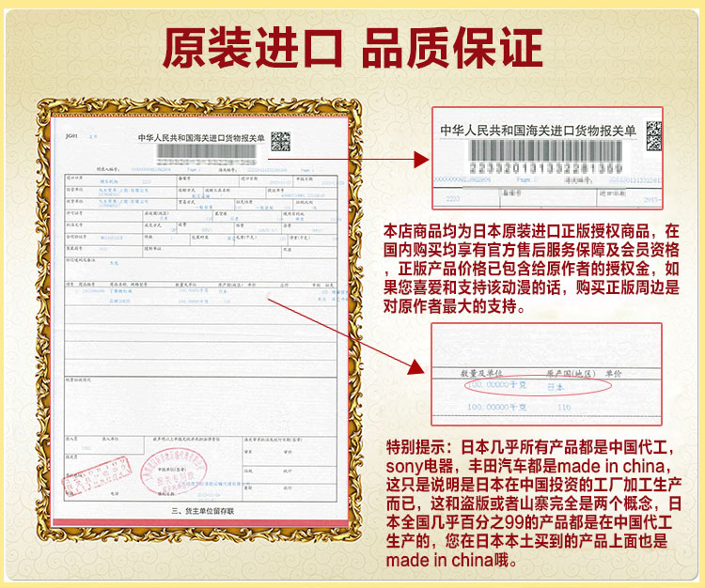
Task: Select the line starting sony电器，丰田汽车
Action: [x=529, y=466]
